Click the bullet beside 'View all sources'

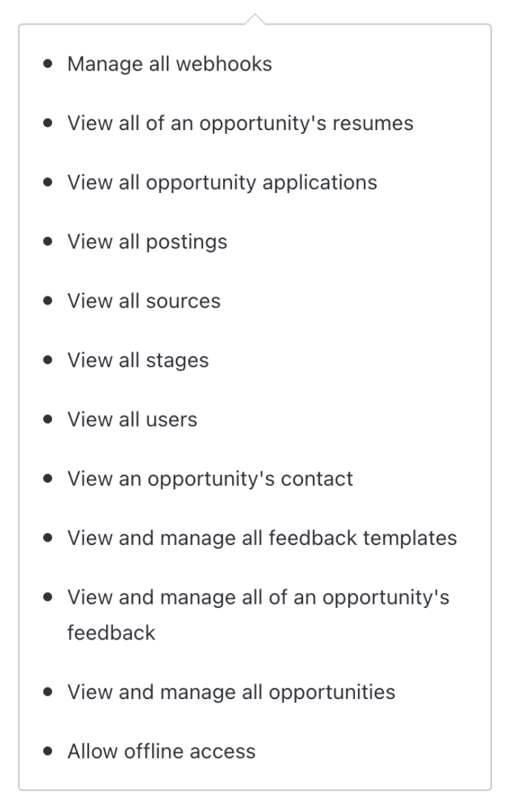[x=47, y=301]
